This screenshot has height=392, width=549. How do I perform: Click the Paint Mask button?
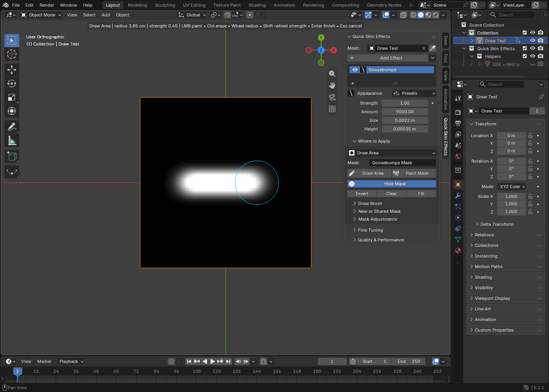pyautogui.click(x=414, y=173)
